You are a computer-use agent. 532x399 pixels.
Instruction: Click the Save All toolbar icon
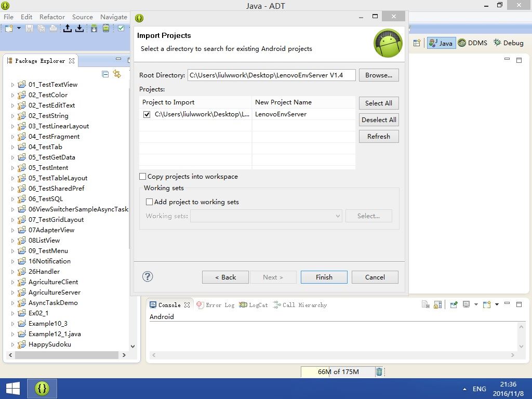click(x=42, y=28)
